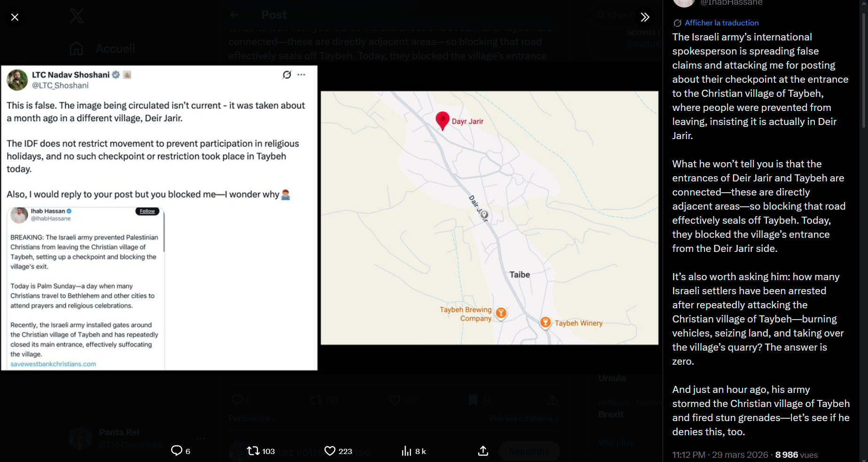The width and height of the screenshot is (868, 462).
Task: Open the post timestamp '11:12 PM · 29 mars 2026'
Action: coord(719,455)
